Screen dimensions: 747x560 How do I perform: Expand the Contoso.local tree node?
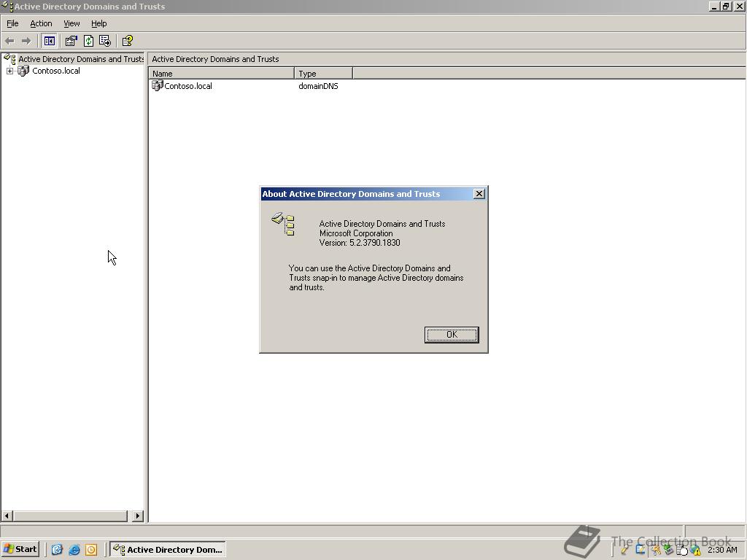9,71
